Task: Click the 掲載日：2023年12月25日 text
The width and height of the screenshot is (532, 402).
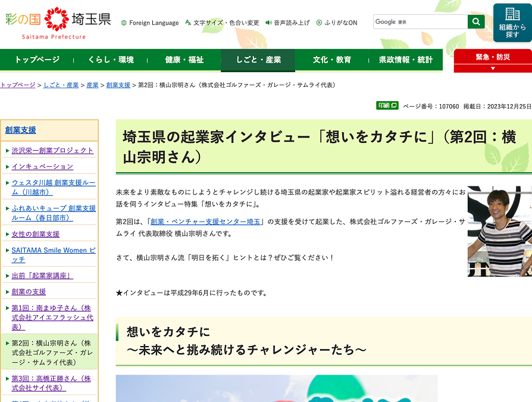Action: click(497, 106)
